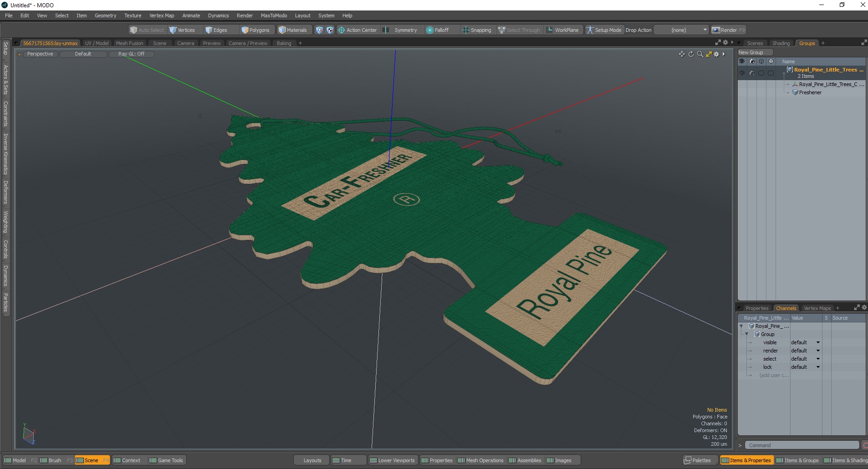This screenshot has width=868, height=469.
Task: Collapse the Group channel node
Action: click(747, 334)
